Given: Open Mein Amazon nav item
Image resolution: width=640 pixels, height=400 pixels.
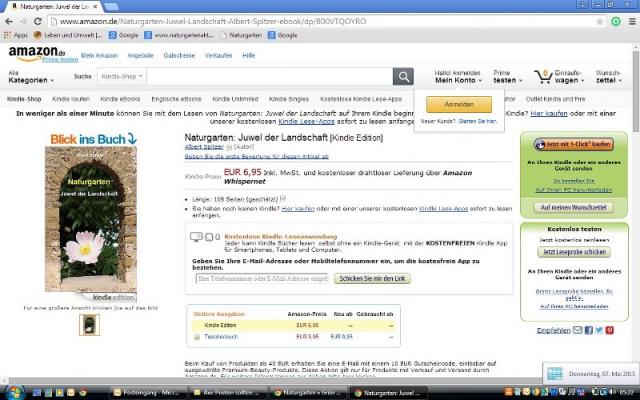Looking at the screenshot, I should click(x=99, y=56).
